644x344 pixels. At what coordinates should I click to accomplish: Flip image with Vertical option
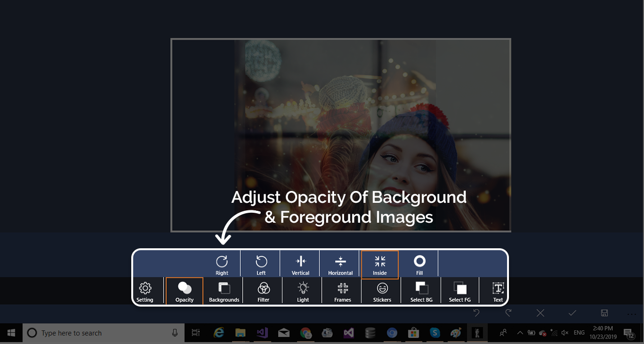coord(300,264)
